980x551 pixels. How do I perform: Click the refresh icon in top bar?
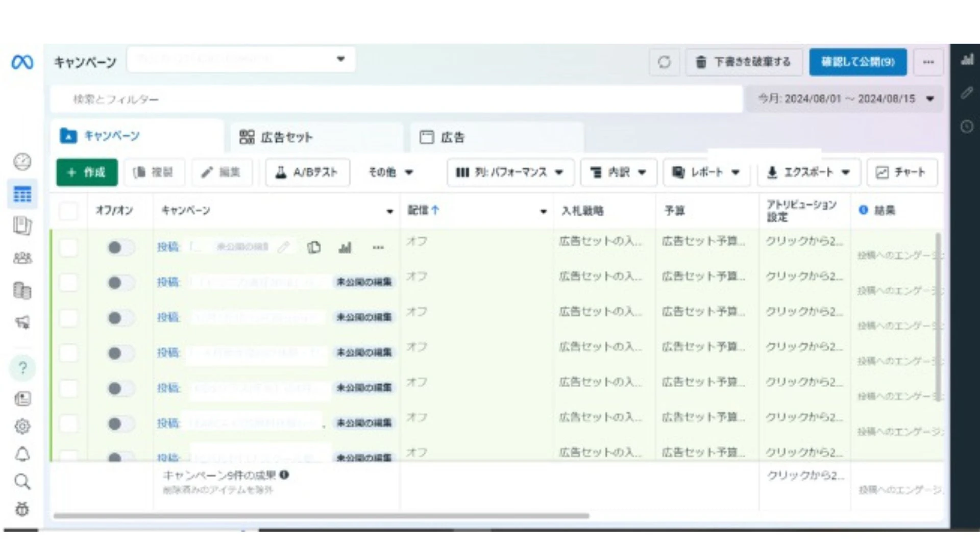(x=664, y=62)
